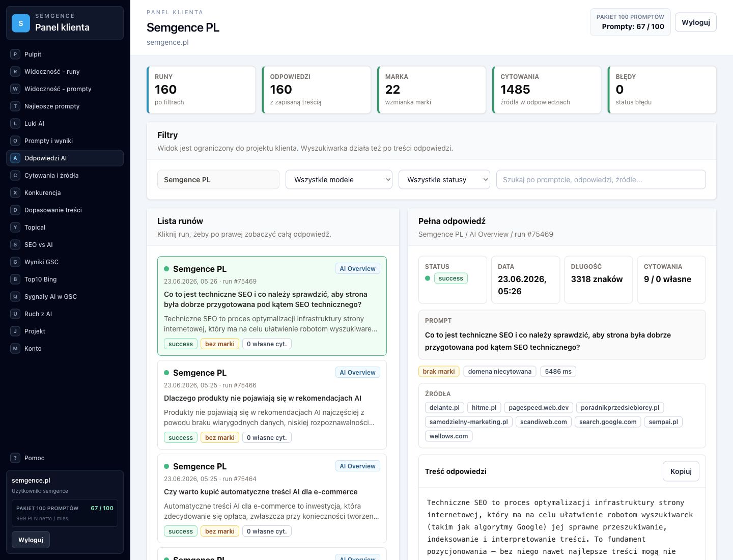Screen dimensions: 733x560
Task: Click the D icon for Dopasowanie treści
Action: 15,210
